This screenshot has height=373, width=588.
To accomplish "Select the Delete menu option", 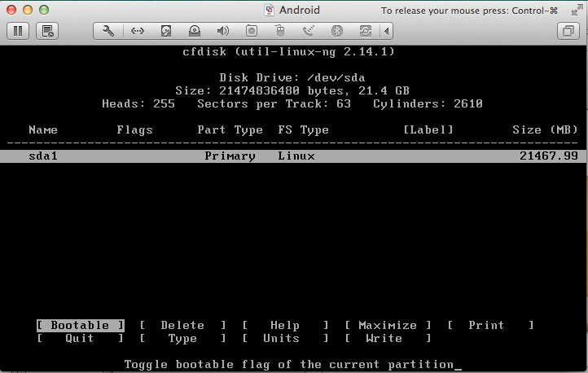I will [182, 326].
